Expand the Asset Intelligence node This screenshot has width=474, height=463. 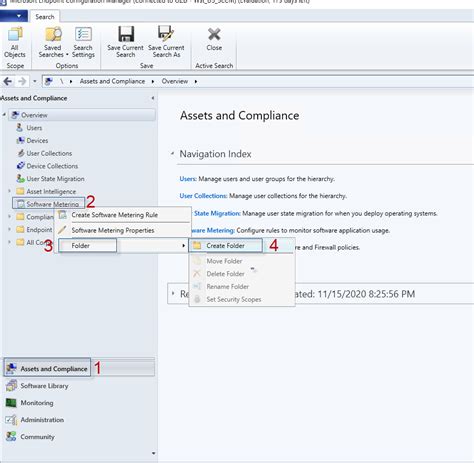pyautogui.click(x=9, y=191)
